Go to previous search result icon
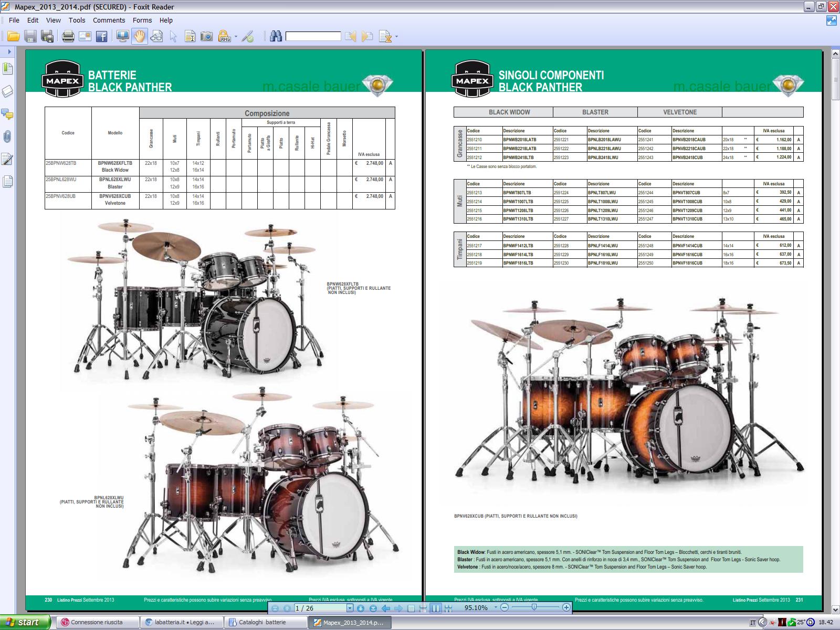840x630 pixels. 351,36
